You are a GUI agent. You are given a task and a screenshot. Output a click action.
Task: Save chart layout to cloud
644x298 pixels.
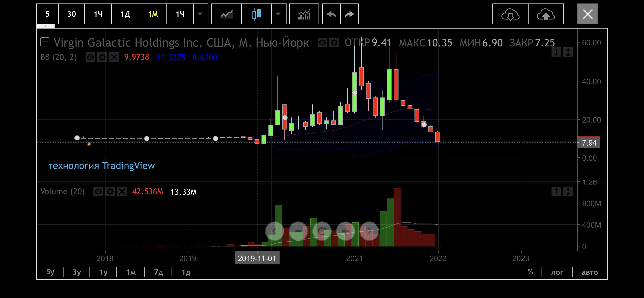pyautogui.click(x=546, y=14)
